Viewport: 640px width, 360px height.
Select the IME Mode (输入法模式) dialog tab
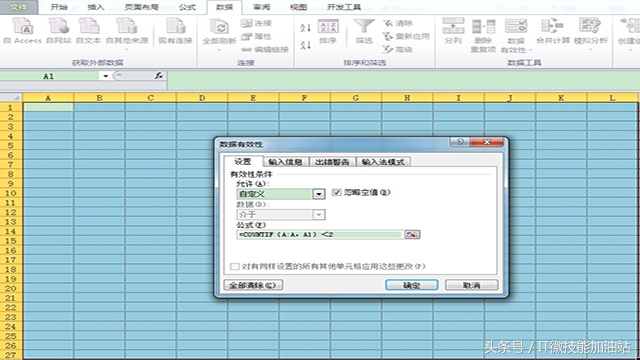(x=383, y=162)
